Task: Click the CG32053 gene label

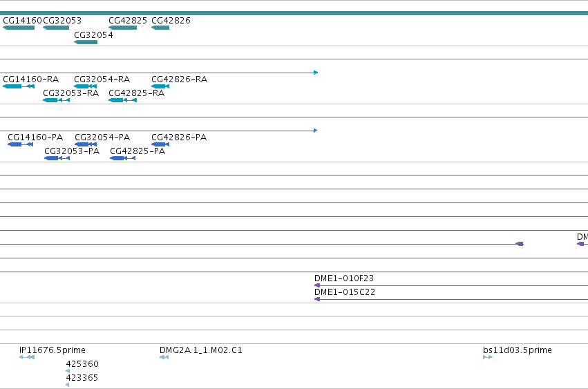Action: click(x=62, y=21)
